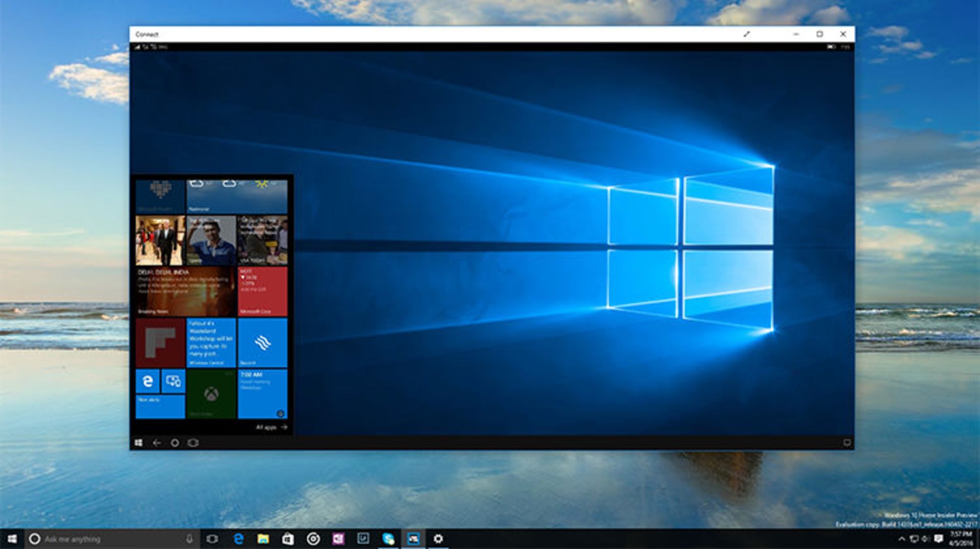Open the Windows Central Fallout 4 tile
Viewport: 980px width, 549px height.
click(211, 343)
